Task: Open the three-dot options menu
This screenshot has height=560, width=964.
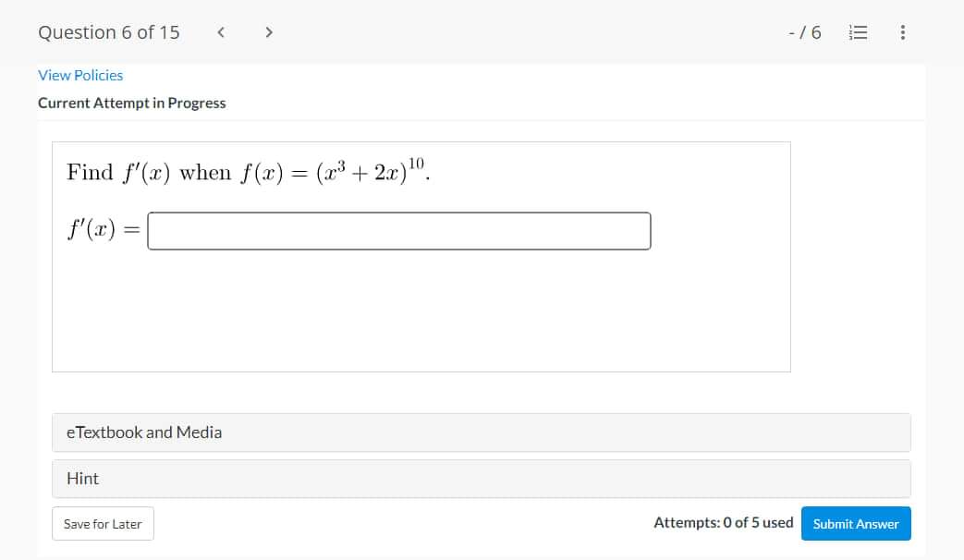Action: pyautogui.click(x=901, y=31)
